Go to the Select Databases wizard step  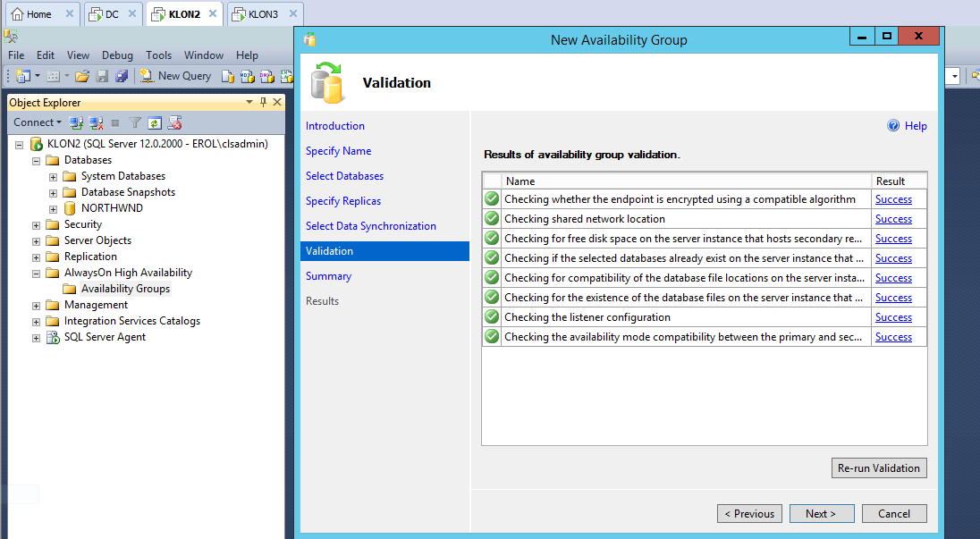coord(344,176)
